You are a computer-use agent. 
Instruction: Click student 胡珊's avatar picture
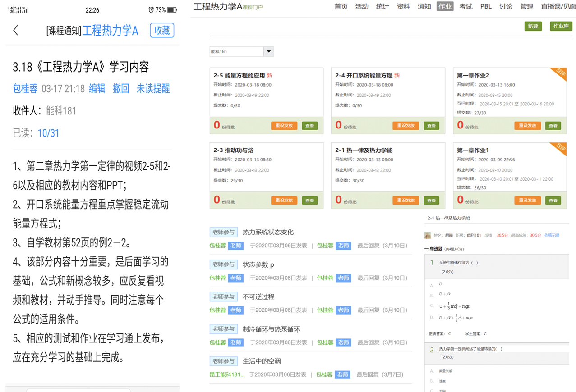coord(428,235)
